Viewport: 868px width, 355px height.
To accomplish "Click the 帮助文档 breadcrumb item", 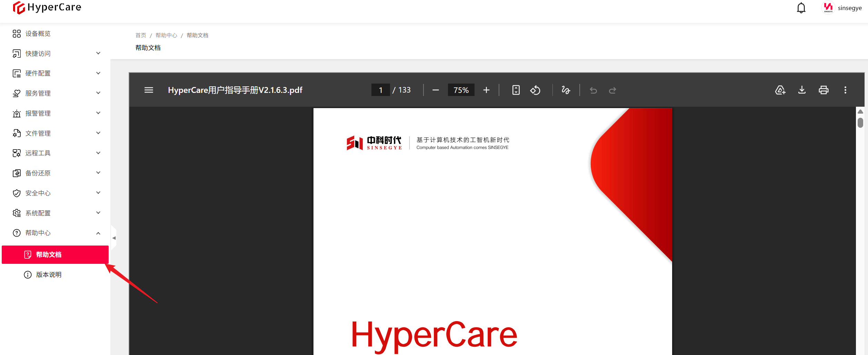I will click(x=197, y=35).
